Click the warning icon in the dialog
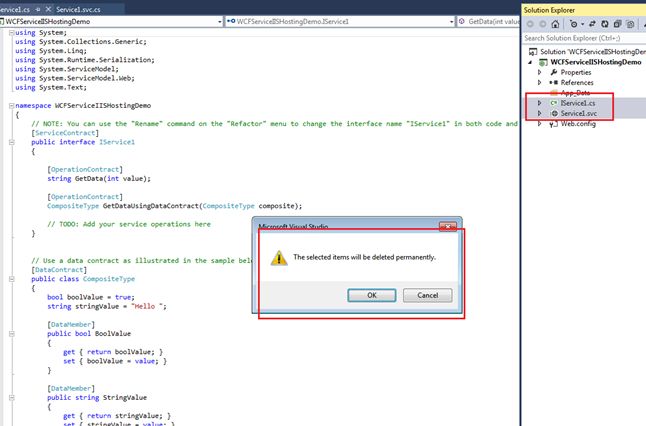Image resolution: width=646 pixels, height=426 pixels. tap(279, 258)
